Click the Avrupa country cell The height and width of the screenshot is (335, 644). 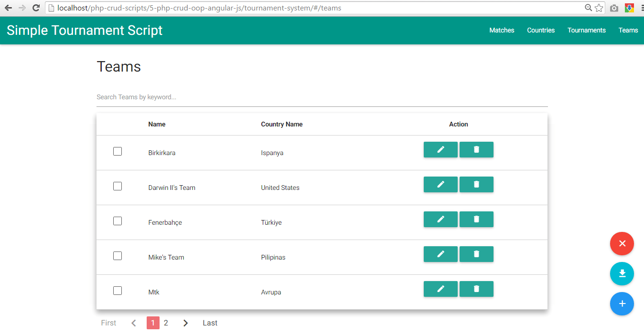(271, 292)
